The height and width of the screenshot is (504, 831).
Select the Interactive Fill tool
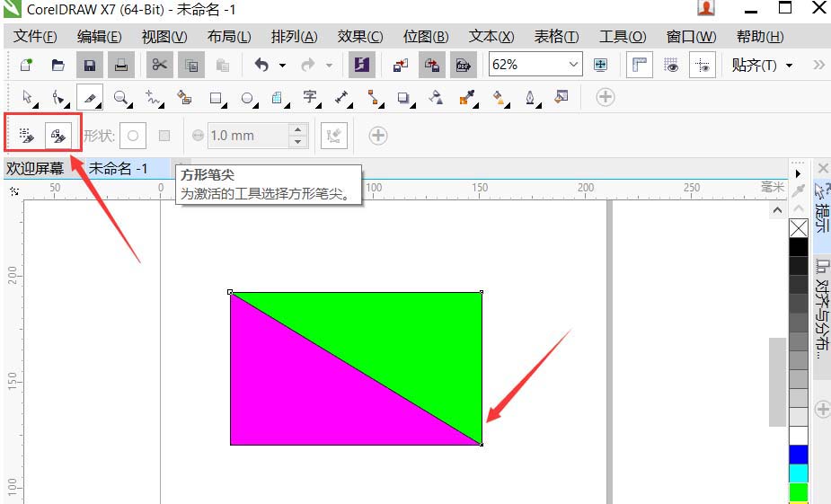499,98
